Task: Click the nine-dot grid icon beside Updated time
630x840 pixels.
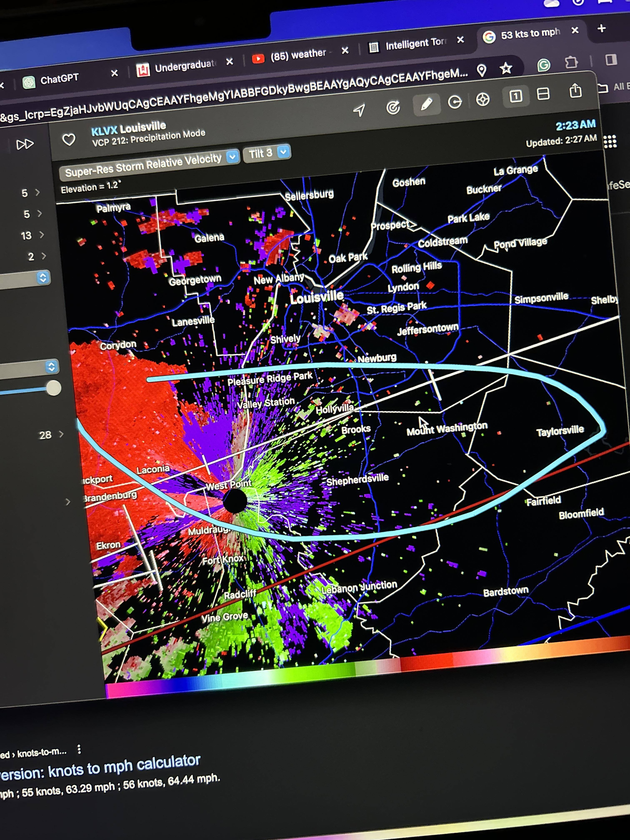Action: (610, 141)
